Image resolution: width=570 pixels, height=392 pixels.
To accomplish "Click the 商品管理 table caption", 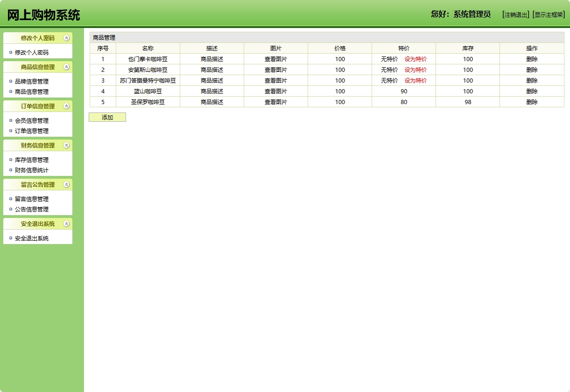I will [104, 37].
